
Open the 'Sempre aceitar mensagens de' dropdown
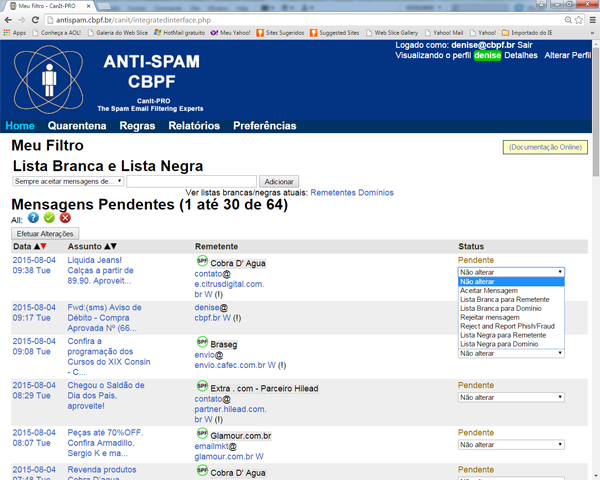coord(68,181)
